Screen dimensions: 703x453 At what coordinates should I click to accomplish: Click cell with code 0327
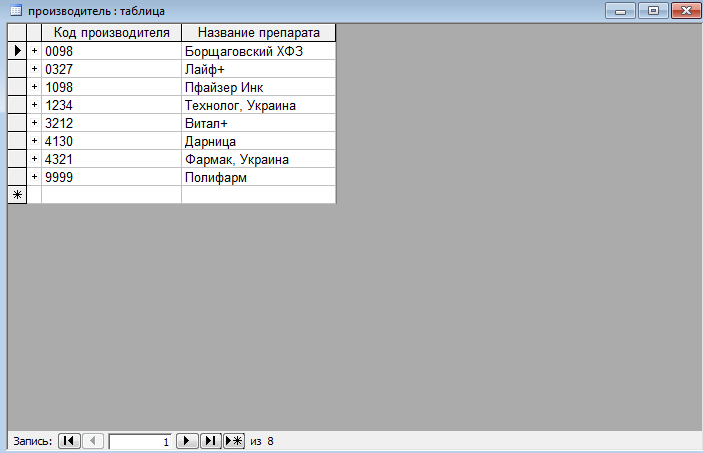(112, 69)
